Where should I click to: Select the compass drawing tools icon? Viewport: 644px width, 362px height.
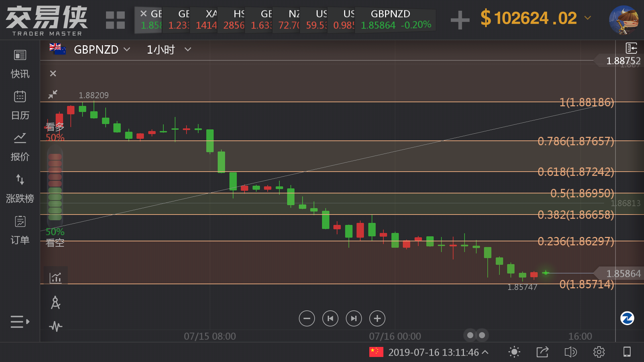click(x=56, y=303)
